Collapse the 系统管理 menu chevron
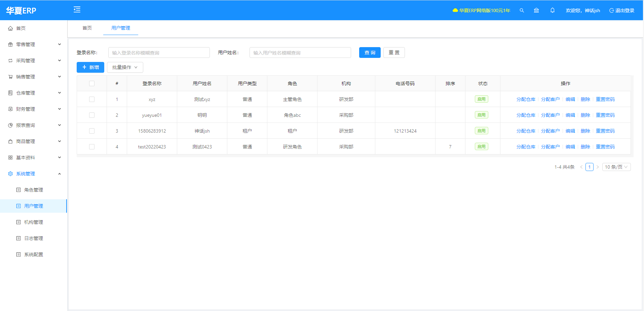This screenshot has height=311, width=644. [60, 174]
